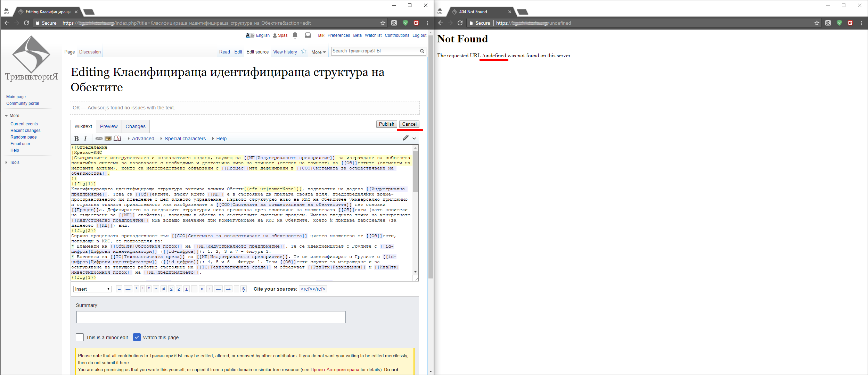Screen dimensions: 868x375
Task: Apply bold formatting in wikitext toolbar
Action: click(77, 139)
